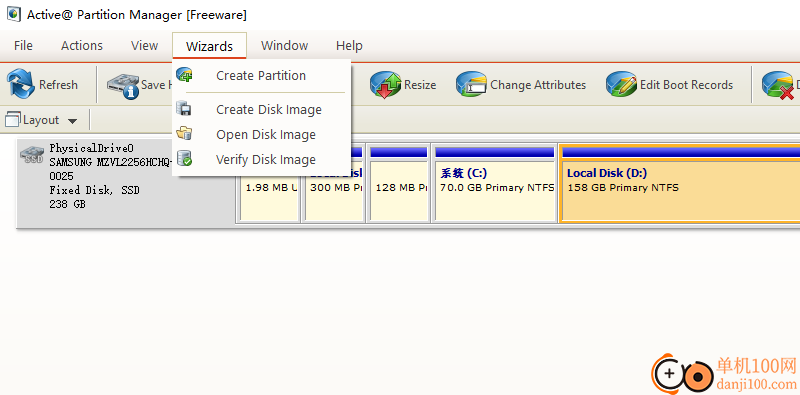The height and width of the screenshot is (395, 800).
Task: Open the Layout dropdown arrow
Action: pyautogui.click(x=72, y=121)
